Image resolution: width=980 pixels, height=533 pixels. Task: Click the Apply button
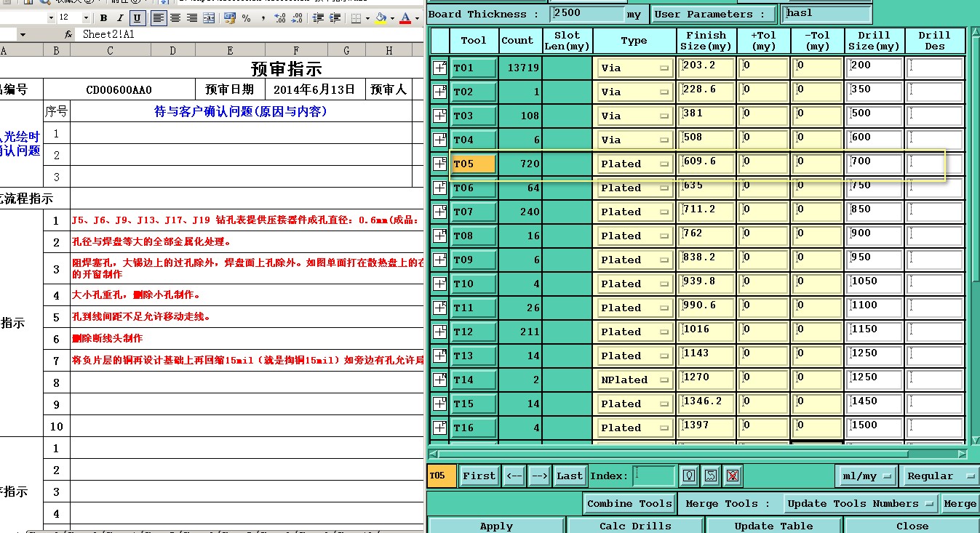(496, 525)
